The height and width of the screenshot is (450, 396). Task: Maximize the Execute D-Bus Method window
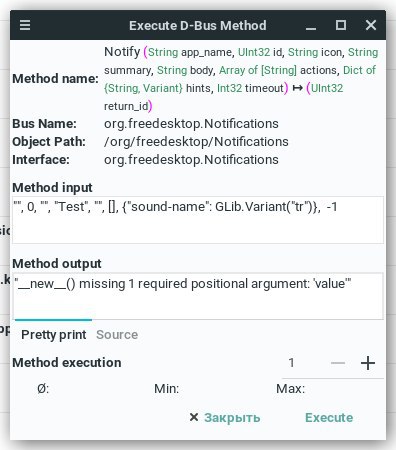pyautogui.click(x=341, y=25)
